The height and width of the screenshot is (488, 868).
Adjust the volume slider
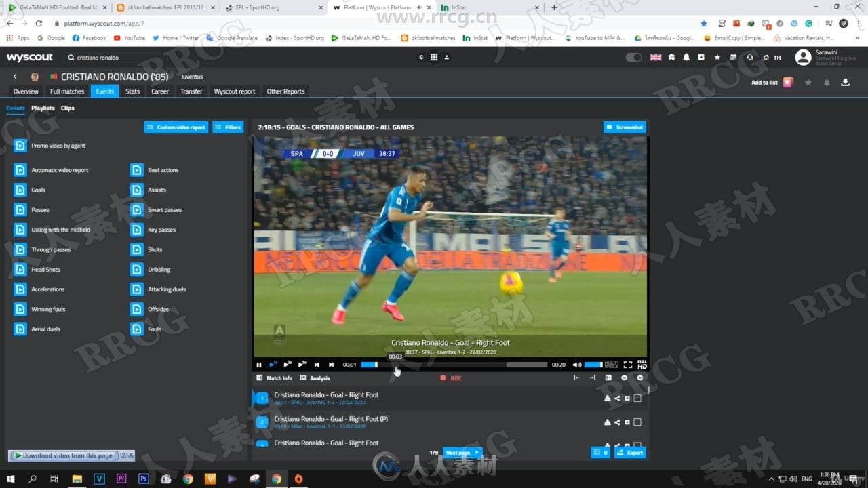(x=593, y=365)
